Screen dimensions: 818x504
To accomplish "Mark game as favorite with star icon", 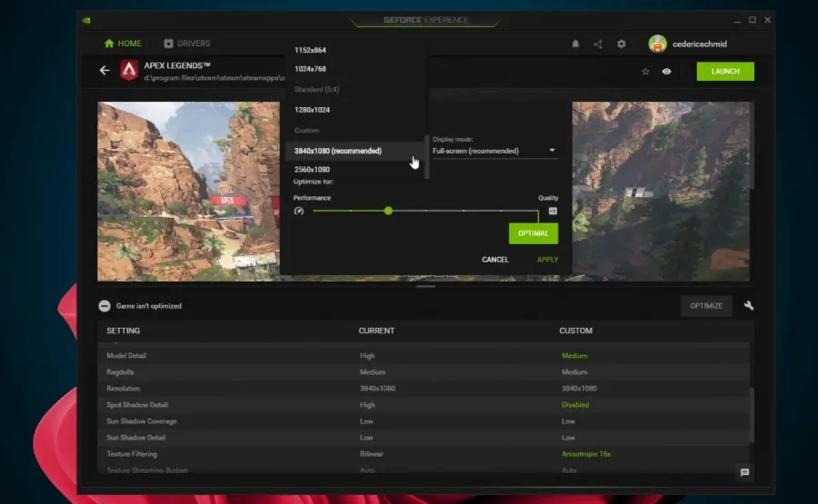I will coord(645,72).
